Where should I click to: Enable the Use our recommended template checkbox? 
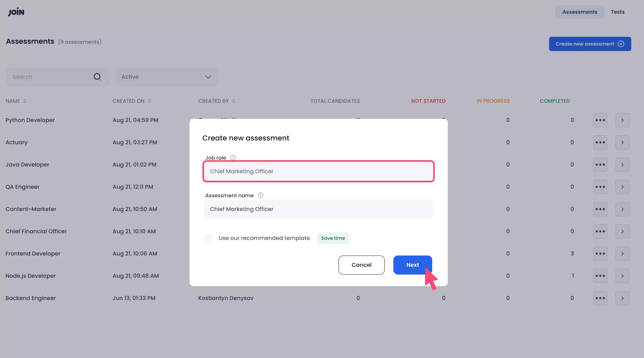click(x=208, y=238)
